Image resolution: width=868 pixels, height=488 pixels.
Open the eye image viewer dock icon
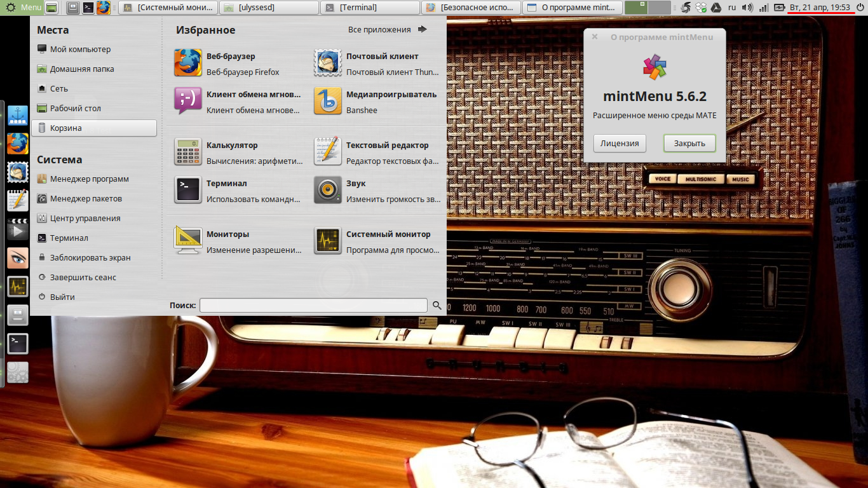(18, 258)
